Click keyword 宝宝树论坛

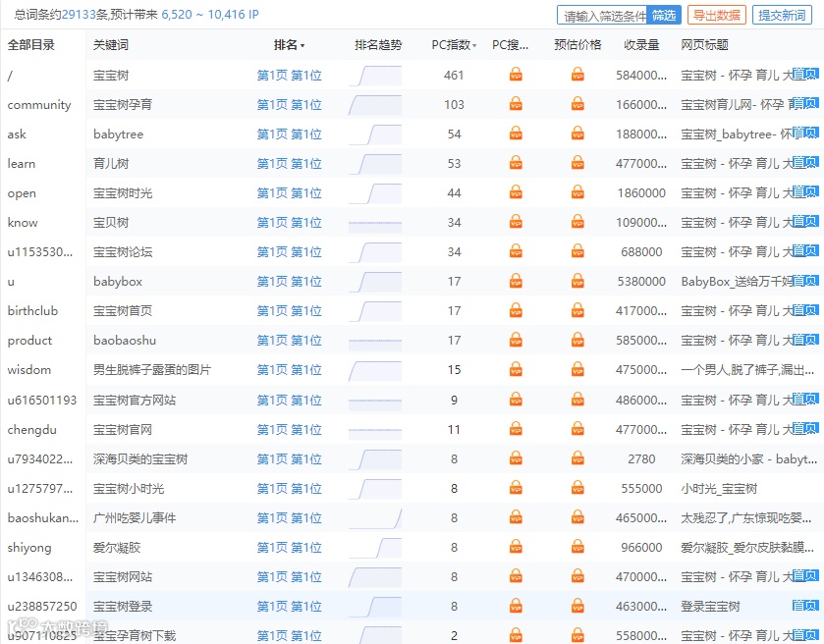123,252
